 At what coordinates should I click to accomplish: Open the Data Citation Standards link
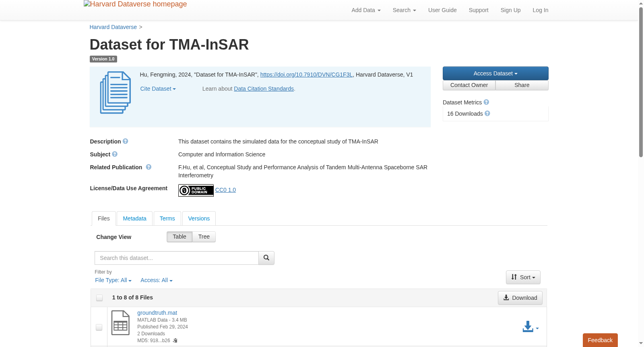tap(264, 89)
